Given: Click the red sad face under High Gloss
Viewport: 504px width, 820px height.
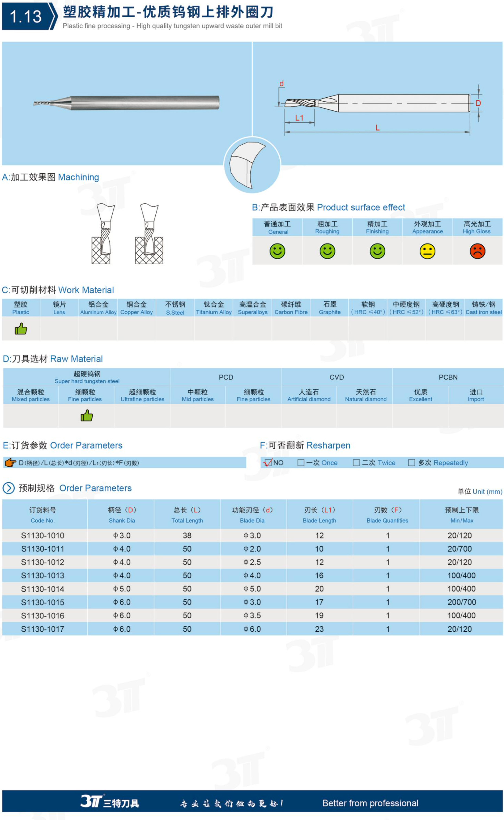Looking at the screenshot, I should click(477, 251).
